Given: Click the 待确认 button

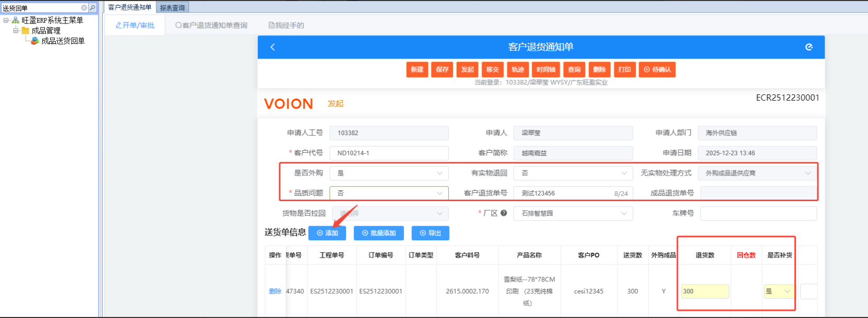Looking at the screenshot, I should [x=657, y=69].
